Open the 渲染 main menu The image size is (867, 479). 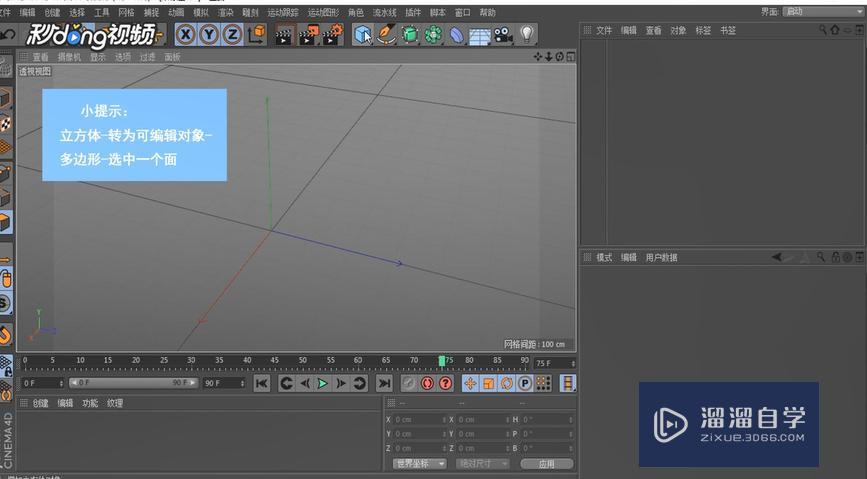(226, 12)
